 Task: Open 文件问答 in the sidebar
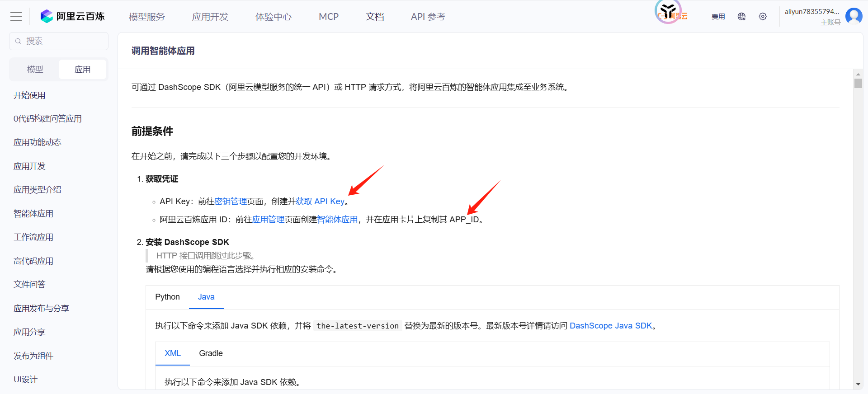[x=29, y=285]
